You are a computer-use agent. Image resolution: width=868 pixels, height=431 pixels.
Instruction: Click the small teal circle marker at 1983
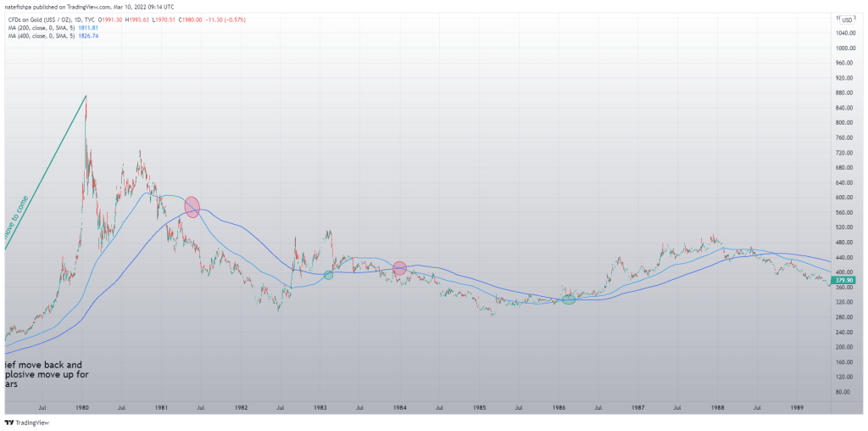pyautogui.click(x=329, y=275)
